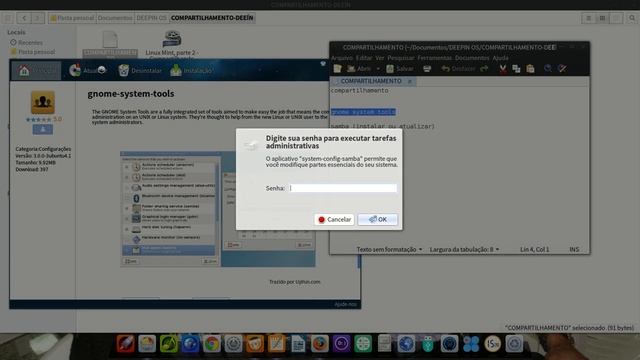Click Pasta pessoal breadcrumb in path bar
The width and height of the screenshot is (640, 360).
pos(73,18)
